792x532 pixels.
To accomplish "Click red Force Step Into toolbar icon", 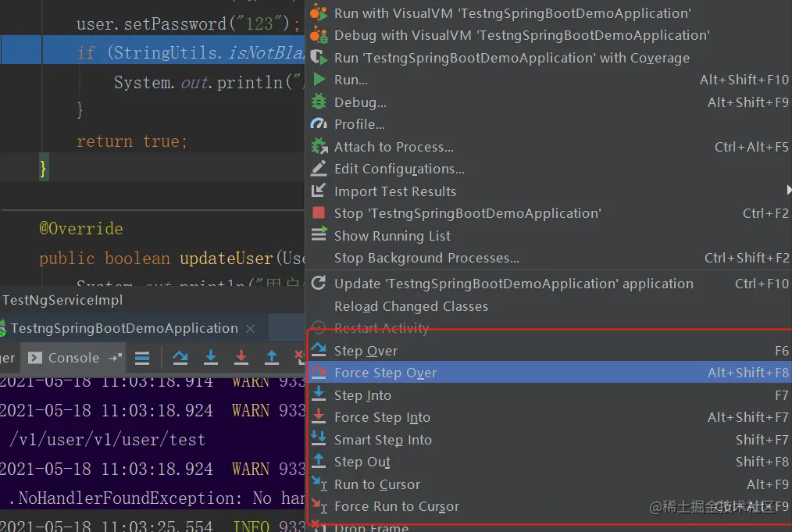I will pyautogui.click(x=241, y=357).
